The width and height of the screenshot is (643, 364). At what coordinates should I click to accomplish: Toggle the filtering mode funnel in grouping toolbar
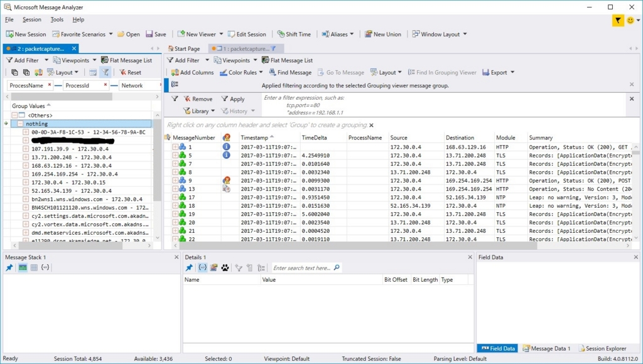[x=105, y=72]
